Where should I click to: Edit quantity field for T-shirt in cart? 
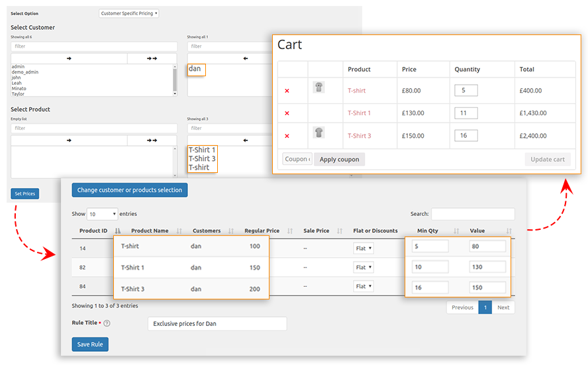(x=466, y=91)
